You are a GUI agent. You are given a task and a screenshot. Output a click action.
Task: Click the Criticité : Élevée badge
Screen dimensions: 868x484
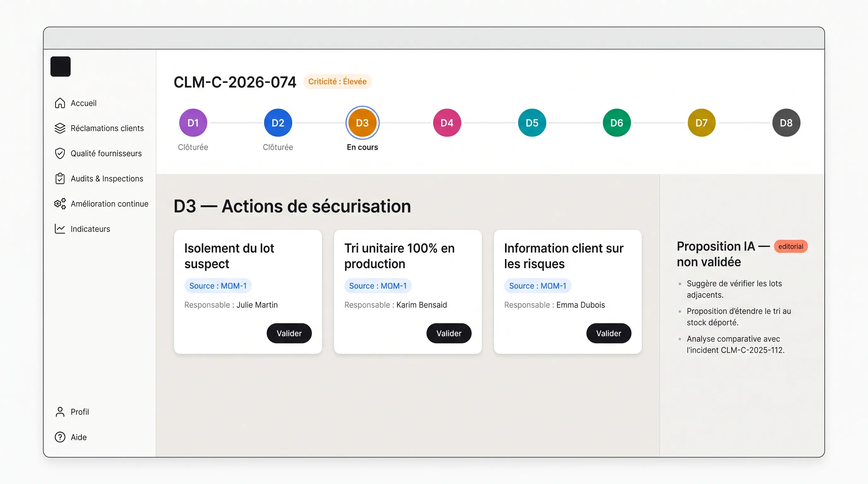[x=337, y=81]
